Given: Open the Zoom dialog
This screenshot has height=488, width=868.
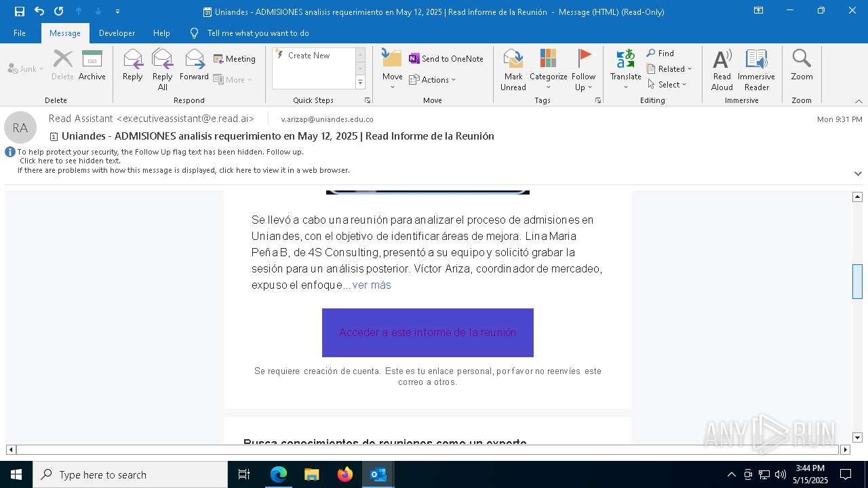Looking at the screenshot, I should pos(802,66).
